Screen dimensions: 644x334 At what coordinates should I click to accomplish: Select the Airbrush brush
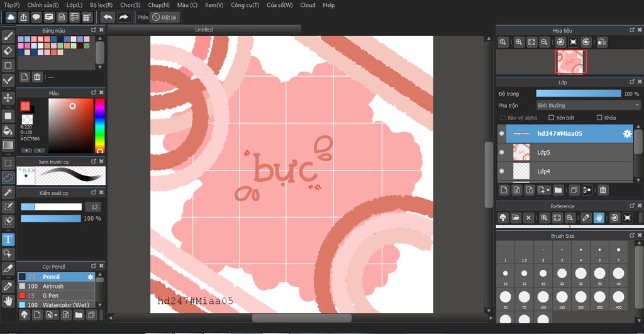[x=56, y=286]
